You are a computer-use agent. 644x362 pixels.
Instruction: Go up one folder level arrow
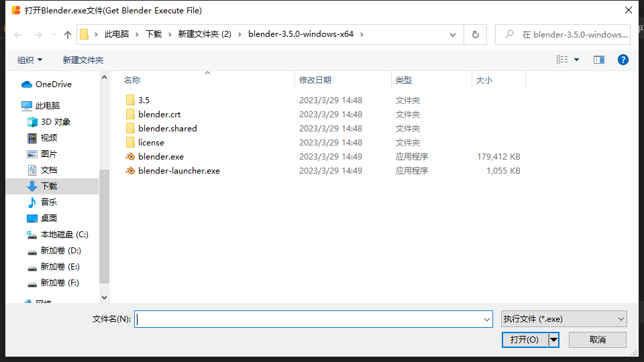[67, 35]
